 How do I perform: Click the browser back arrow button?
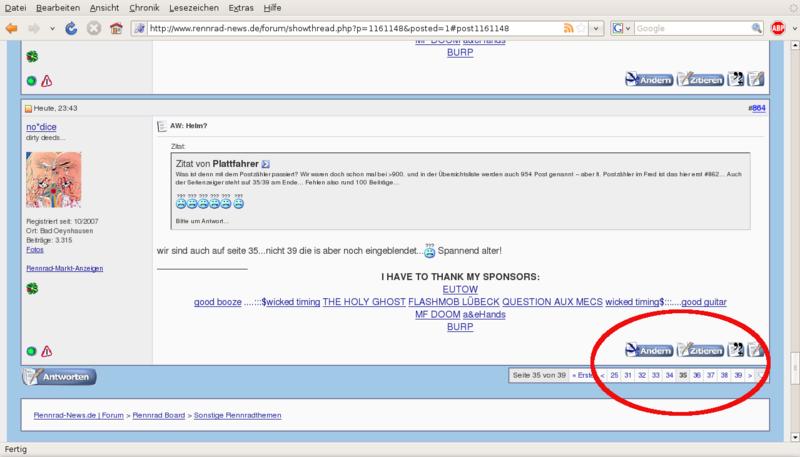(14, 28)
